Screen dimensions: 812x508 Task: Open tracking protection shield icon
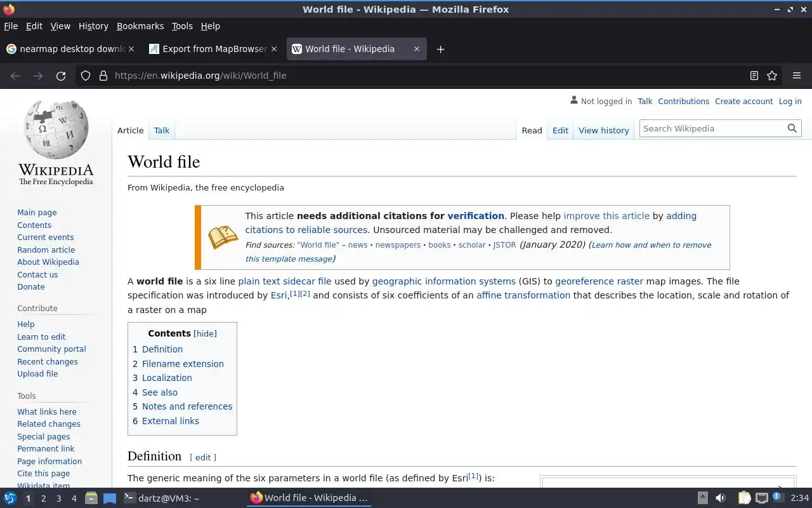point(86,76)
